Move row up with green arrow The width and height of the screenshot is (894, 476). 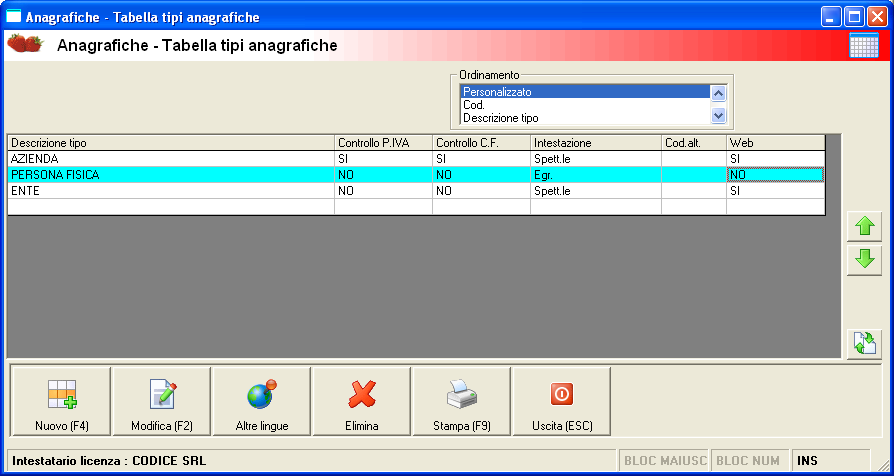[x=864, y=227]
